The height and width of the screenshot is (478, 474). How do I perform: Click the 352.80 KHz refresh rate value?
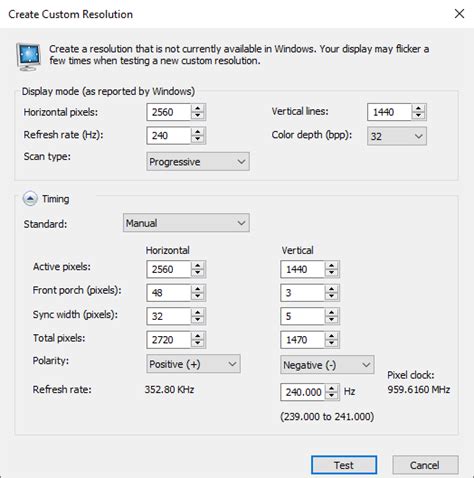pos(169,389)
